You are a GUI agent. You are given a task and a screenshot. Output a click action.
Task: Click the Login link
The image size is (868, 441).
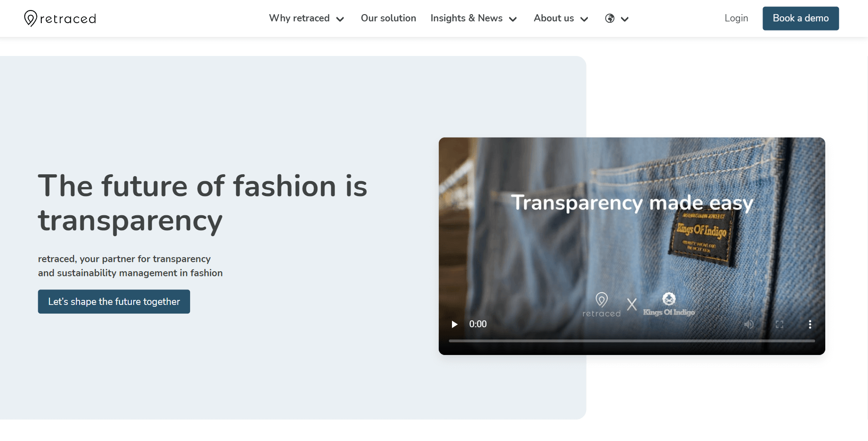coord(736,18)
